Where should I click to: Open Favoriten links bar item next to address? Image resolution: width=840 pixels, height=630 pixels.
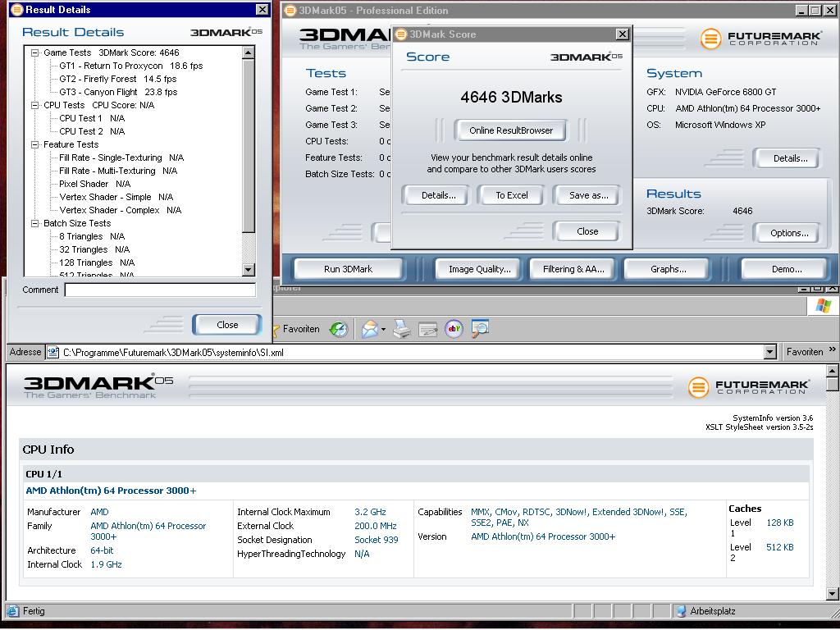click(x=804, y=352)
